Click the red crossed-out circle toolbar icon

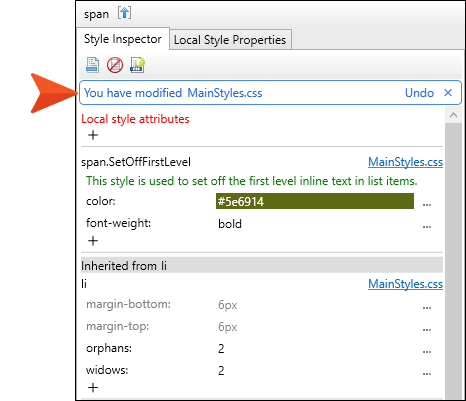coord(115,65)
